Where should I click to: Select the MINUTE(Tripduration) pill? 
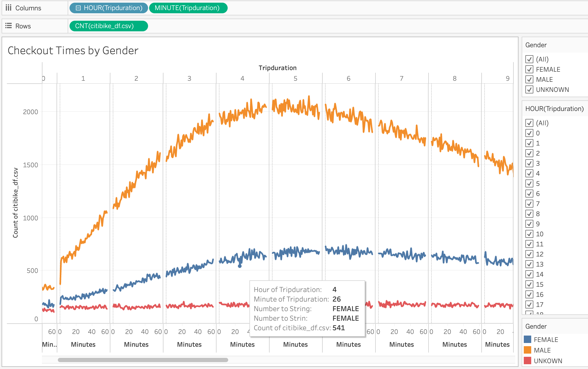(x=188, y=8)
